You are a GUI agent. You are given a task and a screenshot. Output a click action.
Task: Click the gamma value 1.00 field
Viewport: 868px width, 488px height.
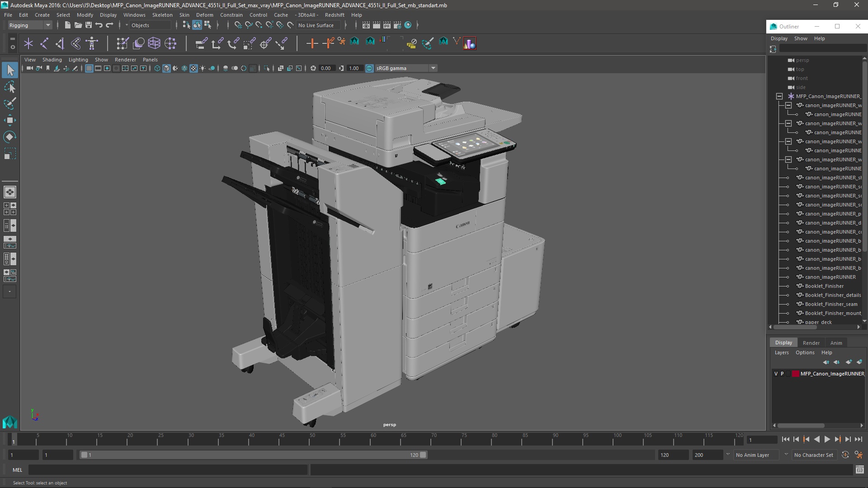click(354, 68)
